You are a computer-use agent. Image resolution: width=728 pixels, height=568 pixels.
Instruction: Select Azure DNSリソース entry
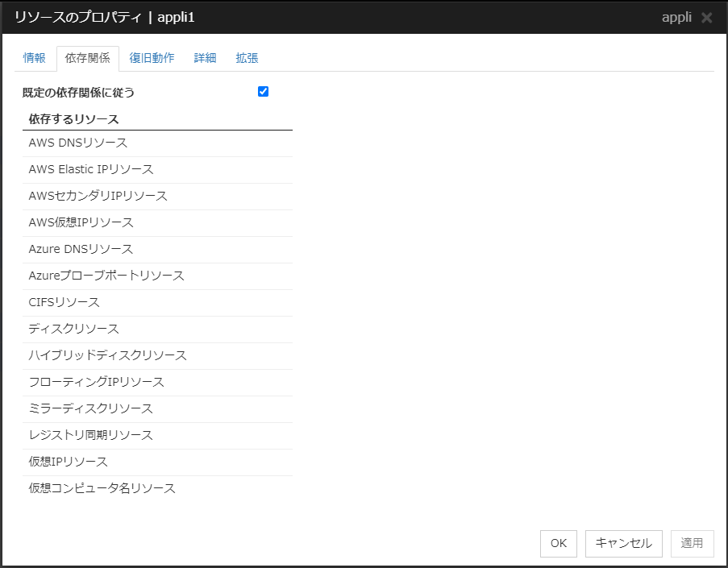click(x=81, y=249)
